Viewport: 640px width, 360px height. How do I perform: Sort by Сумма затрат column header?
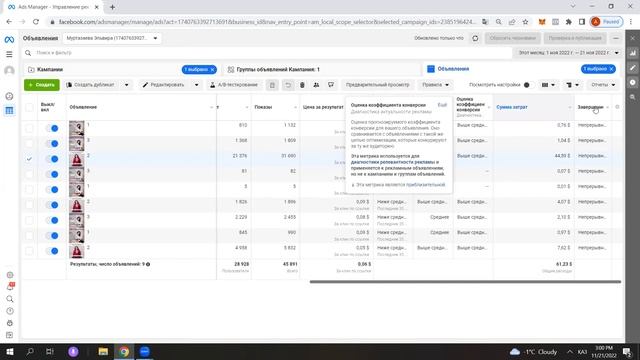512,107
